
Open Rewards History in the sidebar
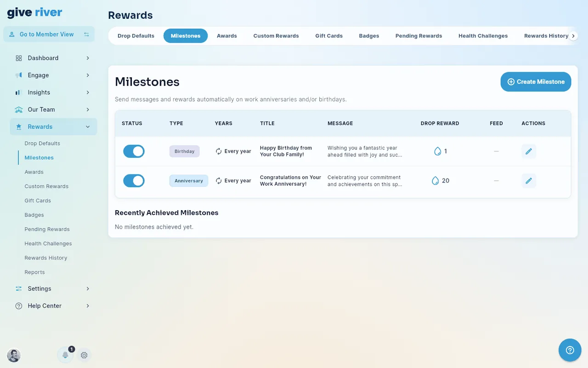tap(46, 258)
